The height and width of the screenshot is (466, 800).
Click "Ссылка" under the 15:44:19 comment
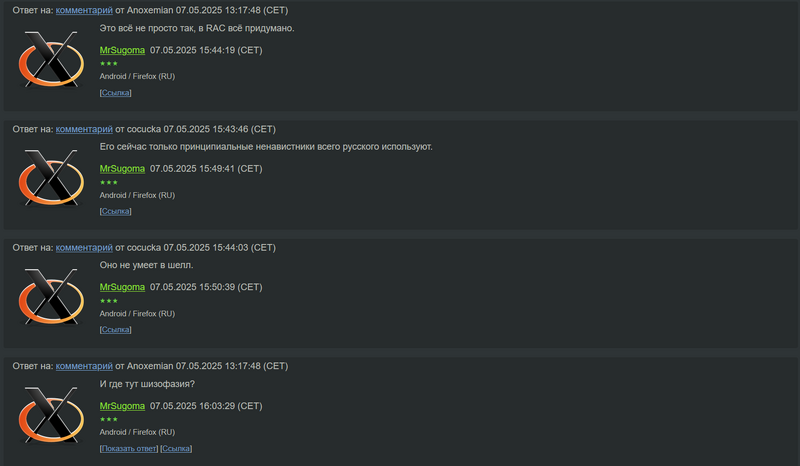116,93
